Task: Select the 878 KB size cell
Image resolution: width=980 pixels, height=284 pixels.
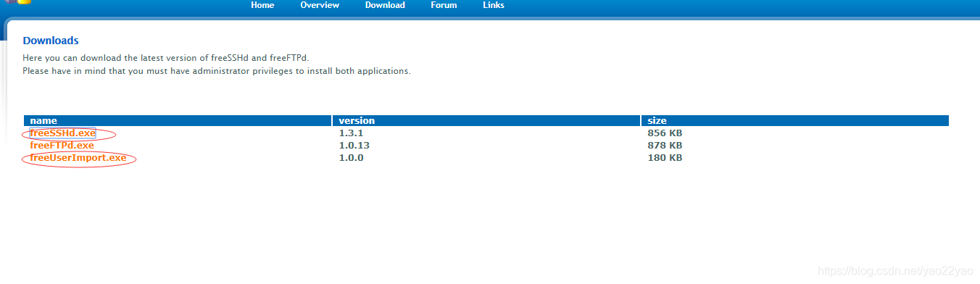Action: coord(665,146)
